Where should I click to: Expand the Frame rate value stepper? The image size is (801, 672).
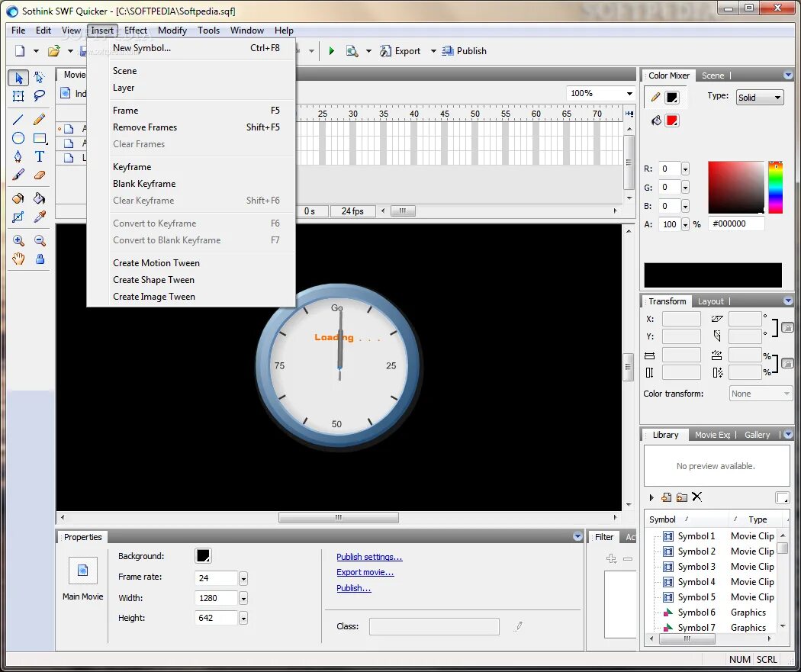tap(243, 578)
